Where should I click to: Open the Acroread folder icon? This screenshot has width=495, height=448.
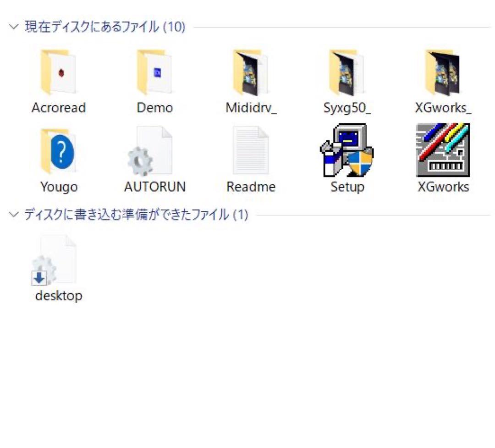[58, 72]
